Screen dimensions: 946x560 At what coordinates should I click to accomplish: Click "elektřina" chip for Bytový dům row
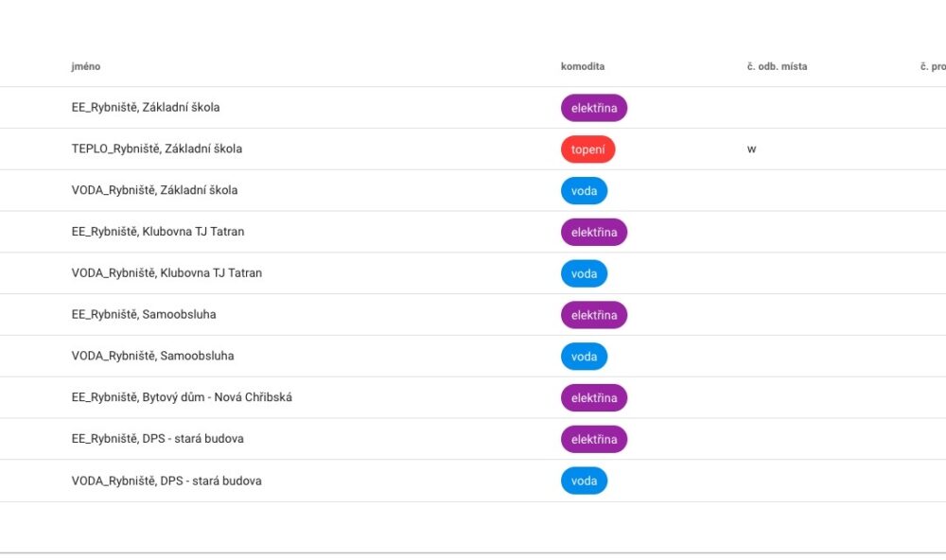coord(593,398)
